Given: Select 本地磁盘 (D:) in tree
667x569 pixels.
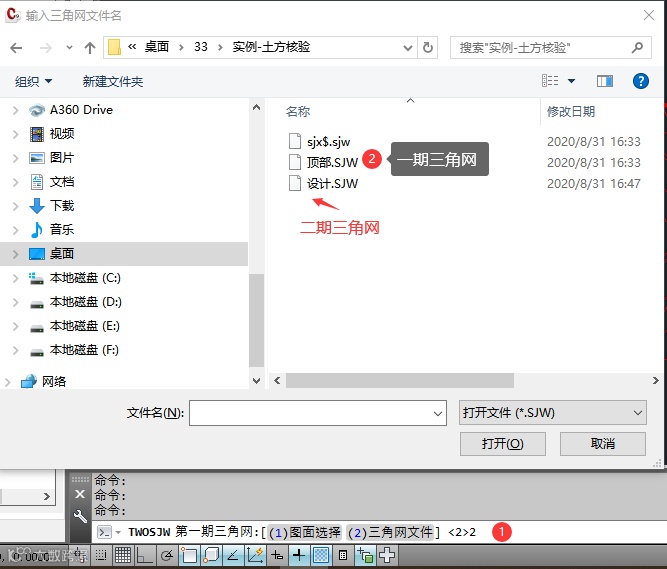Looking at the screenshot, I should [85, 302].
